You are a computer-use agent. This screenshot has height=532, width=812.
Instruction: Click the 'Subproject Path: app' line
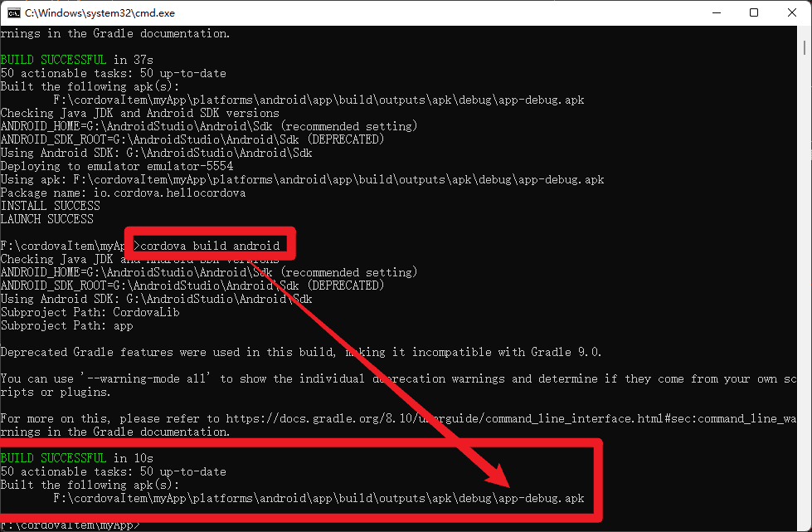pyautogui.click(x=66, y=325)
